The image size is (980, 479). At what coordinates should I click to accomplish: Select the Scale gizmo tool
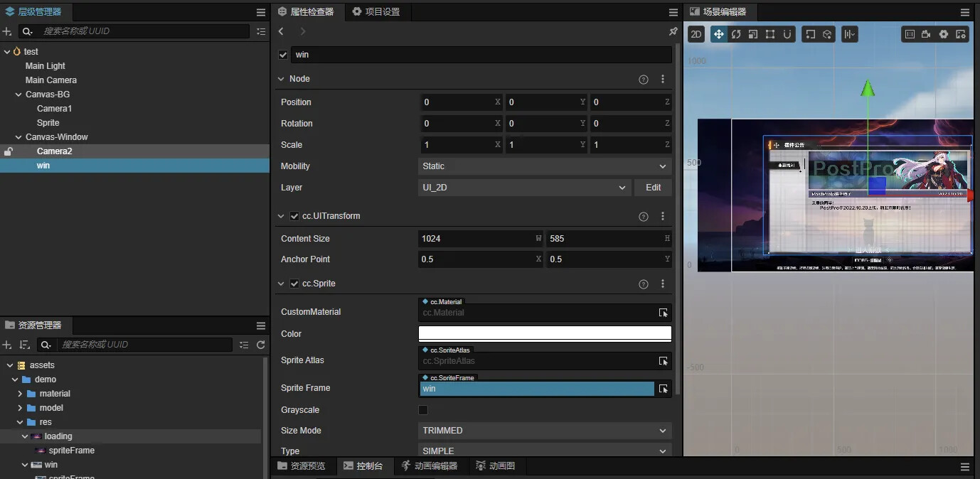pos(753,34)
